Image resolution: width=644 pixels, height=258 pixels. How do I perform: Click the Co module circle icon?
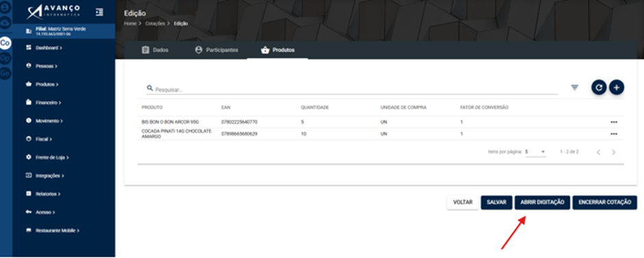[x=5, y=44]
